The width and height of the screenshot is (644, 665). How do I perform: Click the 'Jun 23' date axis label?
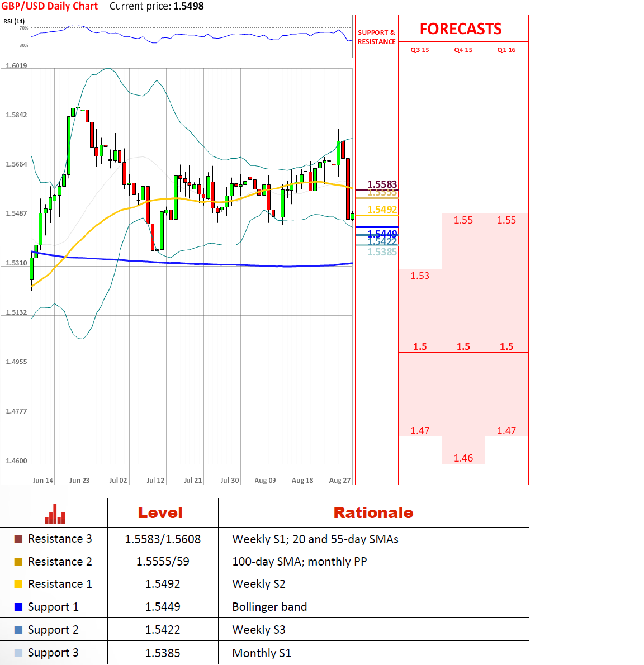click(x=79, y=480)
